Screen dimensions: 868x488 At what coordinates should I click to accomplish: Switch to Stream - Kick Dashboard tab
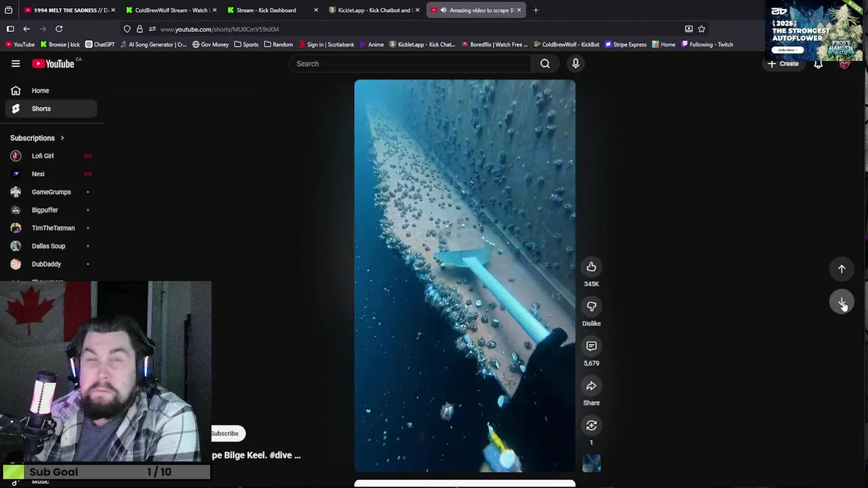point(271,10)
